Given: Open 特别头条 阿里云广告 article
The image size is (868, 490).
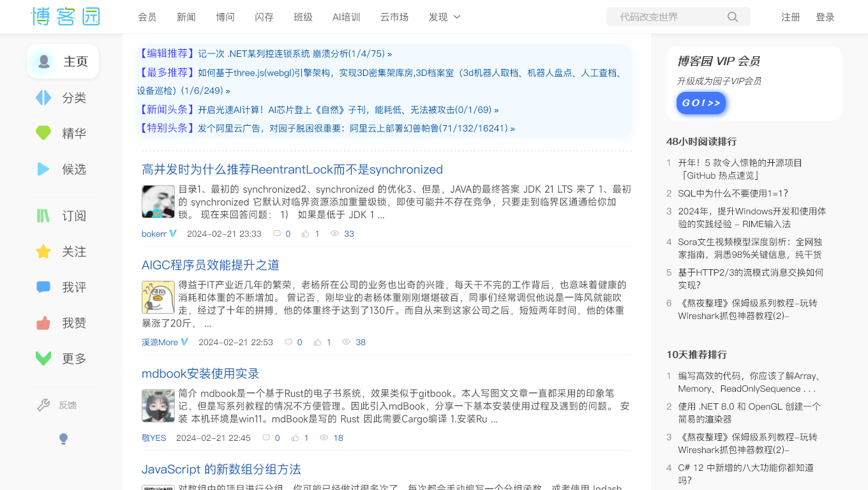Looking at the screenshot, I should (356, 128).
